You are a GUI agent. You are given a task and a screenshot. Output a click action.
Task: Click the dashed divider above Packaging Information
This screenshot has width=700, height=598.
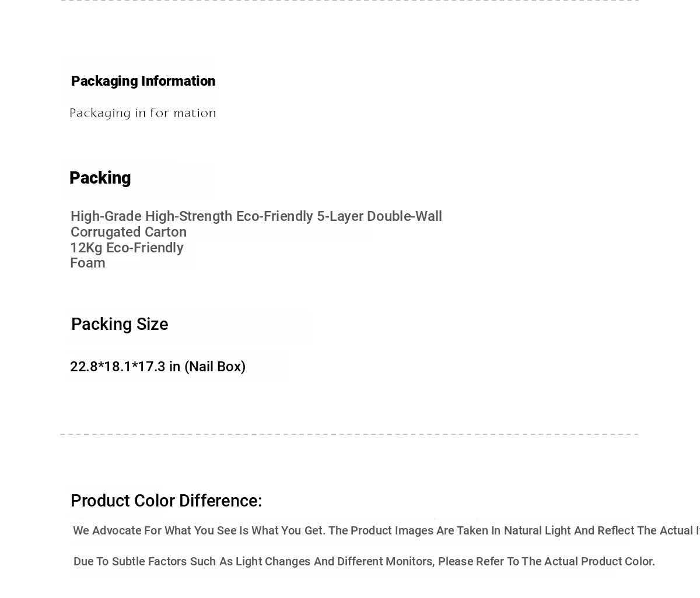pos(350,1)
